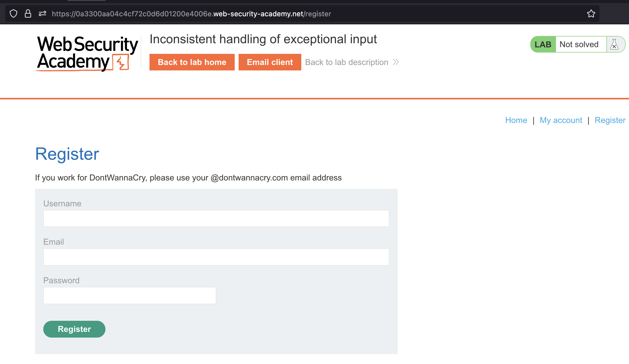
Task: Click the double chevron beside lab description
Action: pyautogui.click(x=396, y=62)
